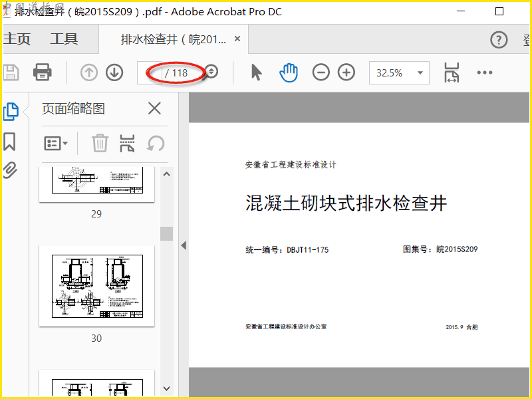The image size is (532, 399).
Task: Open the Bookmarks sidebar panel
Action: tap(9, 142)
